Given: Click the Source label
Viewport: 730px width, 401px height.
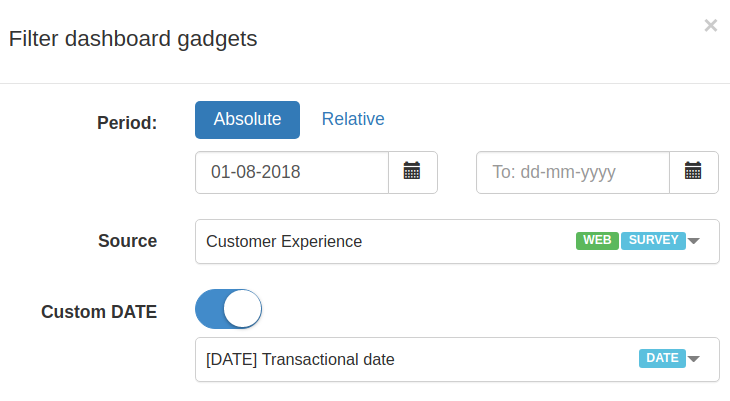Looking at the screenshot, I should [x=128, y=241].
